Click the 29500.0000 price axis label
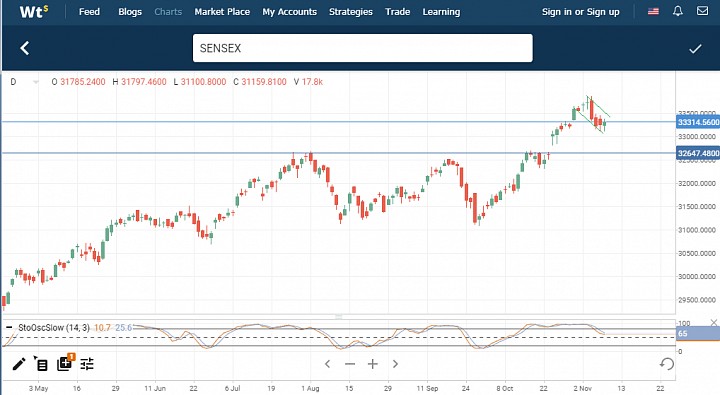Viewport: 720px width, 395px height. pos(697,300)
